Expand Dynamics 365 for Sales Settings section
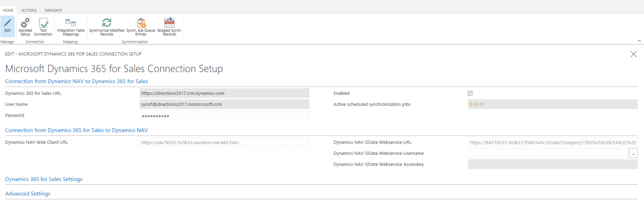Screen dimensions: 644x221 tap(44, 179)
